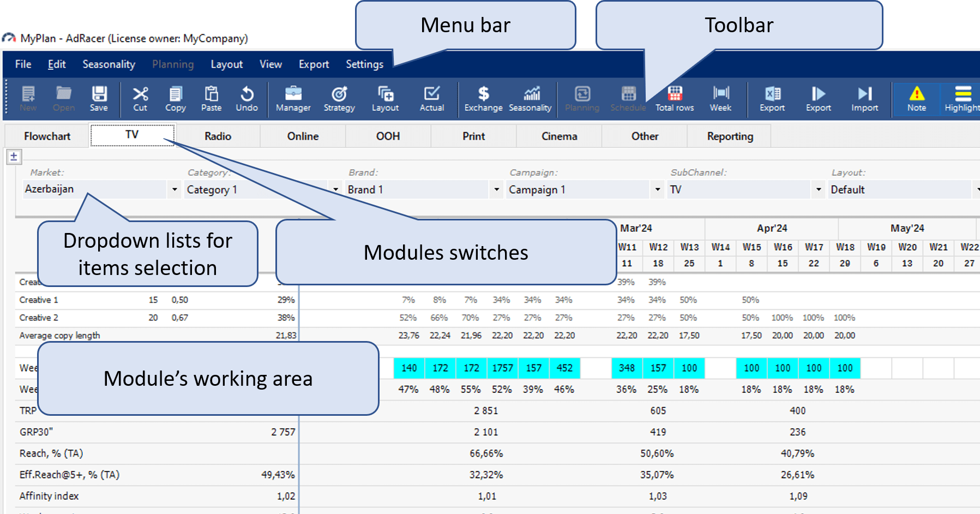Click the Planning toolbar icon

582,99
